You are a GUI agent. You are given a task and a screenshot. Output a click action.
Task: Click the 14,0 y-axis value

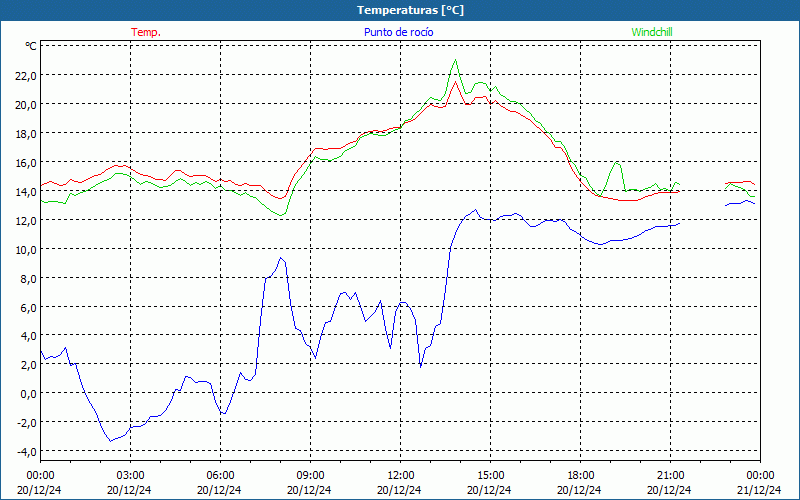click(x=26, y=192)
